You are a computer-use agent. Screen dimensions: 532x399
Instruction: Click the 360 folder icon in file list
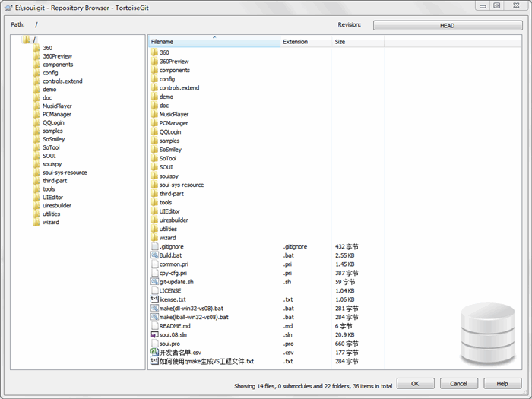tap(154, 52)
